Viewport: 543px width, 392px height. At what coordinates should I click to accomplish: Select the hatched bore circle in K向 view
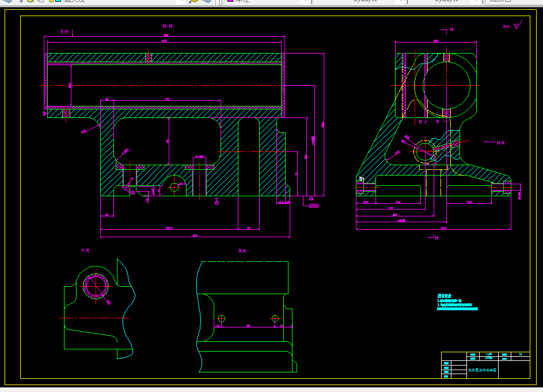coord(96,286)
